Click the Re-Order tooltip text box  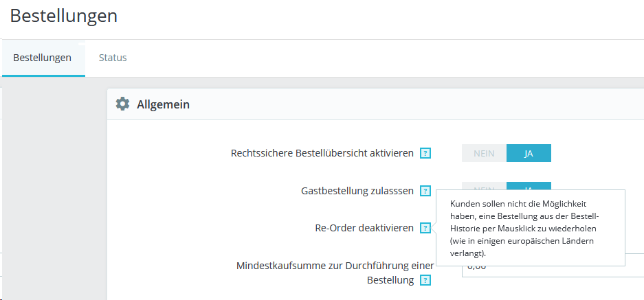530,228
